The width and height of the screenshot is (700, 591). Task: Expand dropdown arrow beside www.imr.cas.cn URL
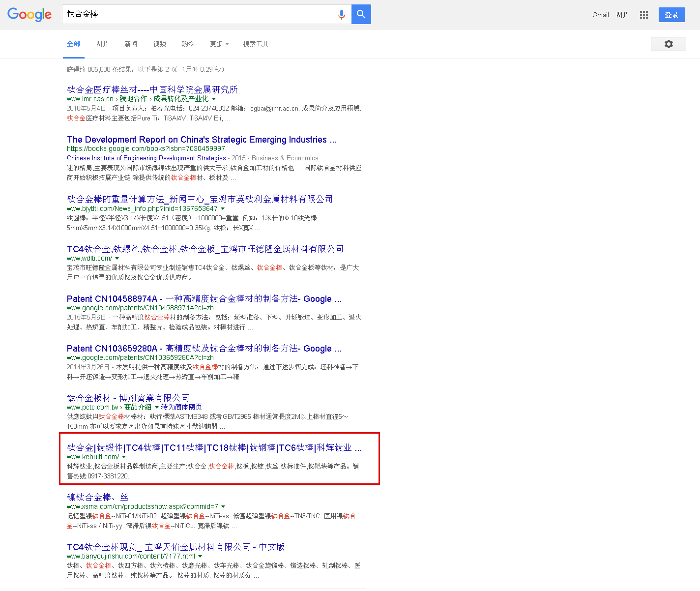pyautogui.click(x=214, y=99)
